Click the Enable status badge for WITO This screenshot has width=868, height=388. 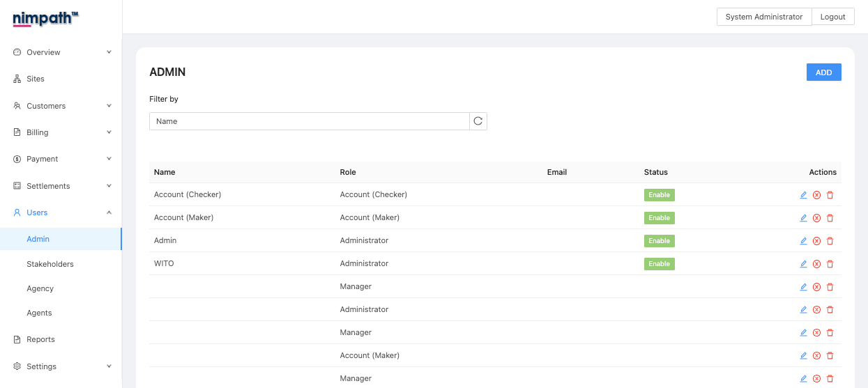tap(659, 264)
